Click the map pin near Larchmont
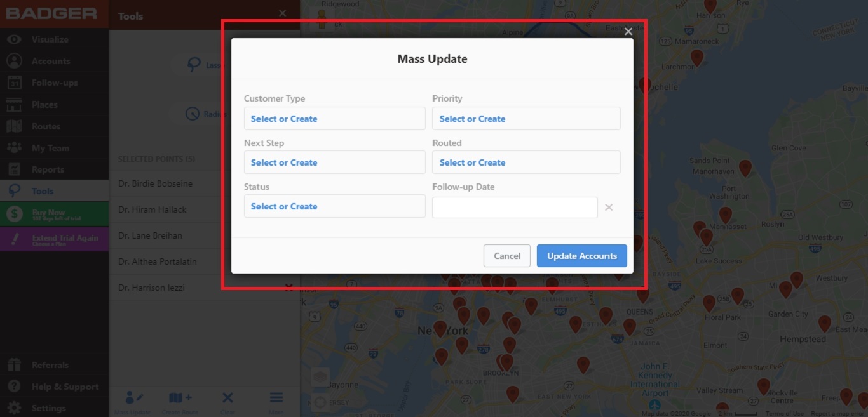The image size is (868, 417). pyautogui.click(x=697, y=58)
